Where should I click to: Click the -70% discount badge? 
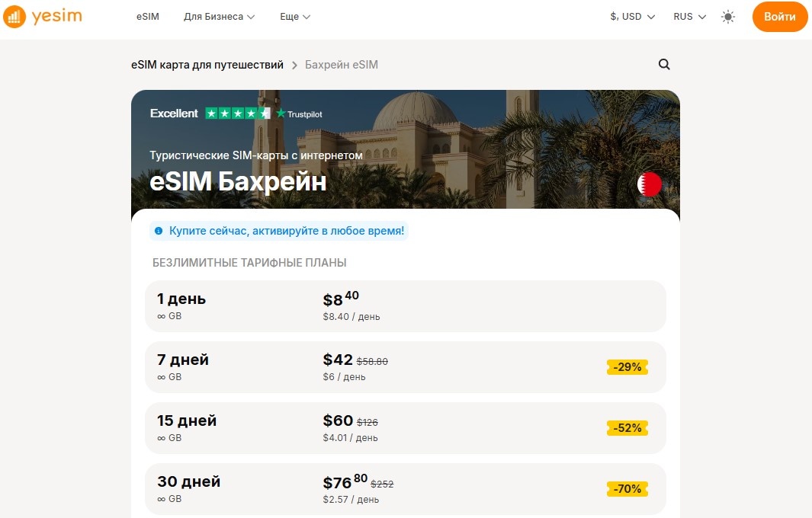point(627,488)
